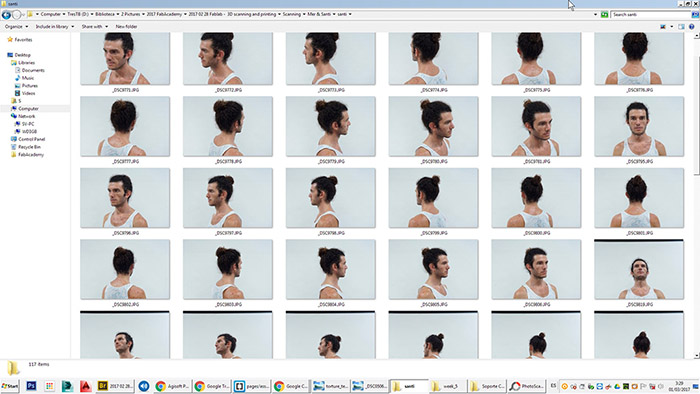The height and width of the screenshot is (394, 700).
Task: Open the Help question mark icon
Action: (692, 27)
